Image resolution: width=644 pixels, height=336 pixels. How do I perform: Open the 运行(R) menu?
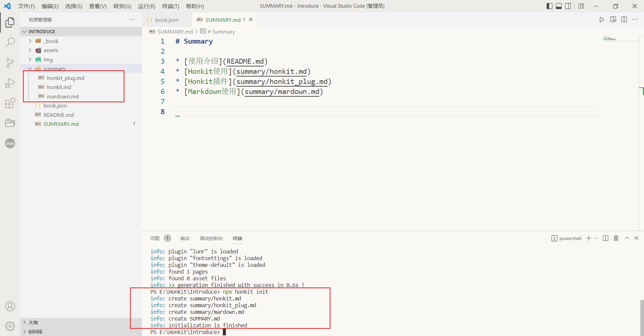(x=147, y=6)
